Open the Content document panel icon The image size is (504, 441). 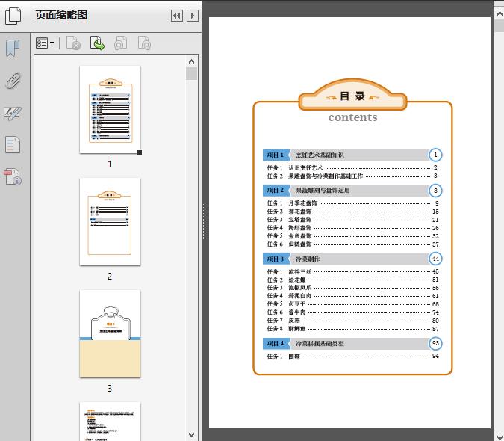coord(13,145)
